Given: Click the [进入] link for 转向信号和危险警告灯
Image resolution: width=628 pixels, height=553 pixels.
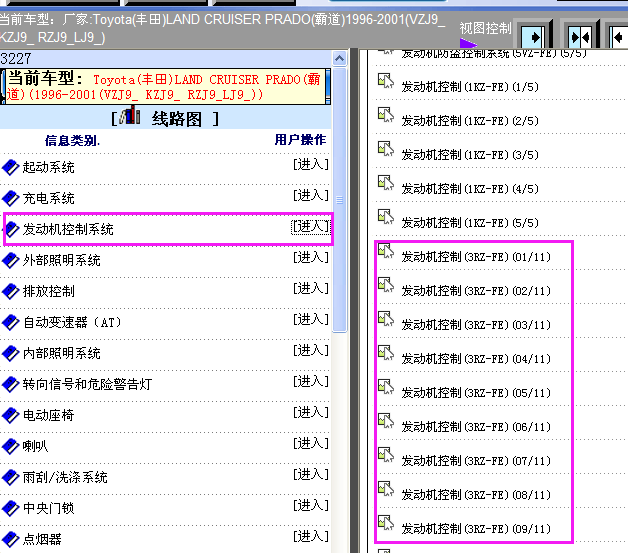Looking at the screenshot, I should [x=311, y=382].
